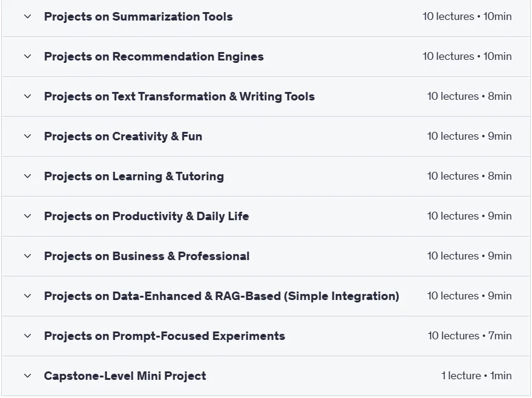Screen dimensions: 532x398
Task: Expand chevron beside Projects on Summarization Tools
Action: pyautogui.click(x=28, y=16)
